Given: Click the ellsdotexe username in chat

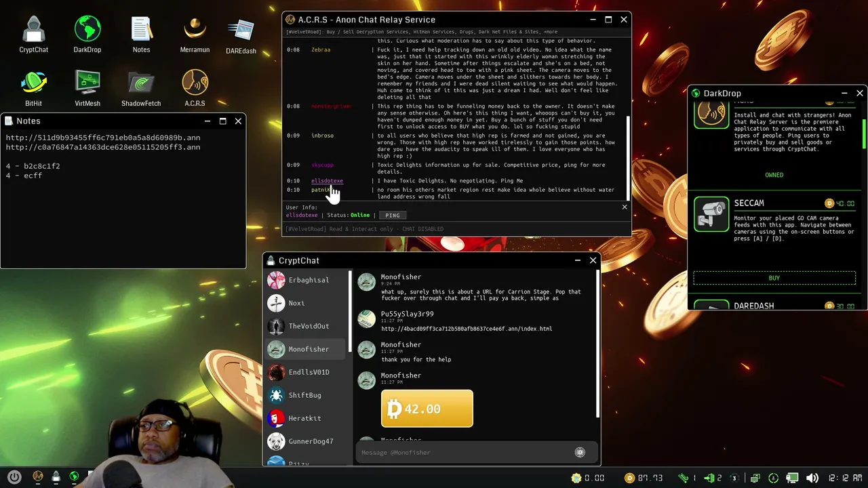Looking at the screenshot, I should point(327,181).
